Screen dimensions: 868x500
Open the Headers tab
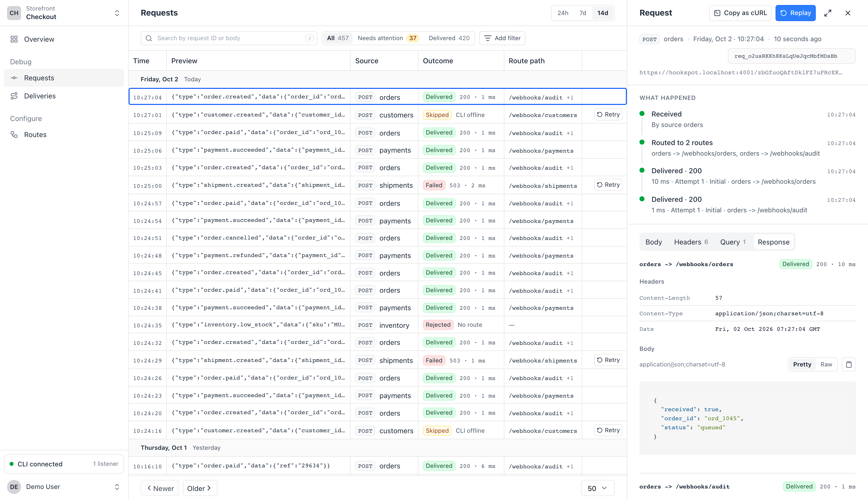click(x=691, y=242)
